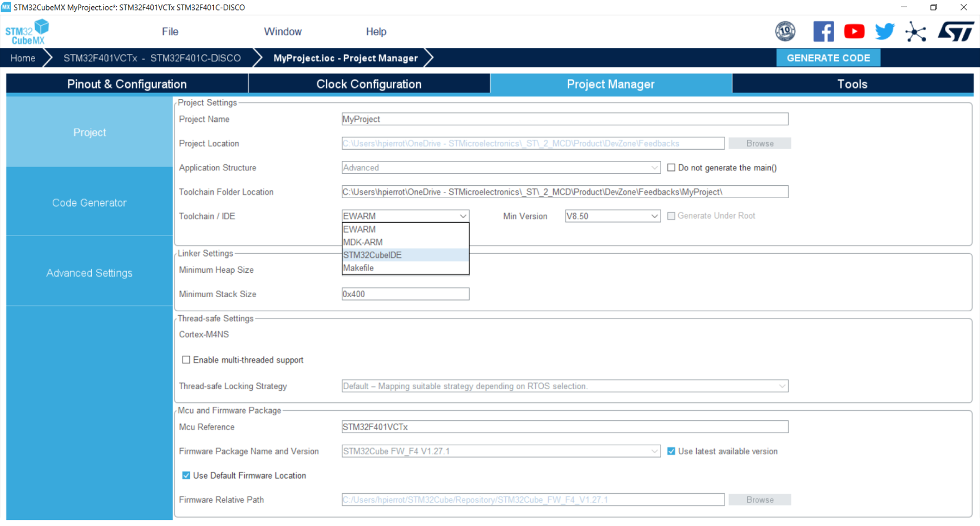Open the Code Generator section
This screenshot has height=526, width=980.
pos(89,203)
